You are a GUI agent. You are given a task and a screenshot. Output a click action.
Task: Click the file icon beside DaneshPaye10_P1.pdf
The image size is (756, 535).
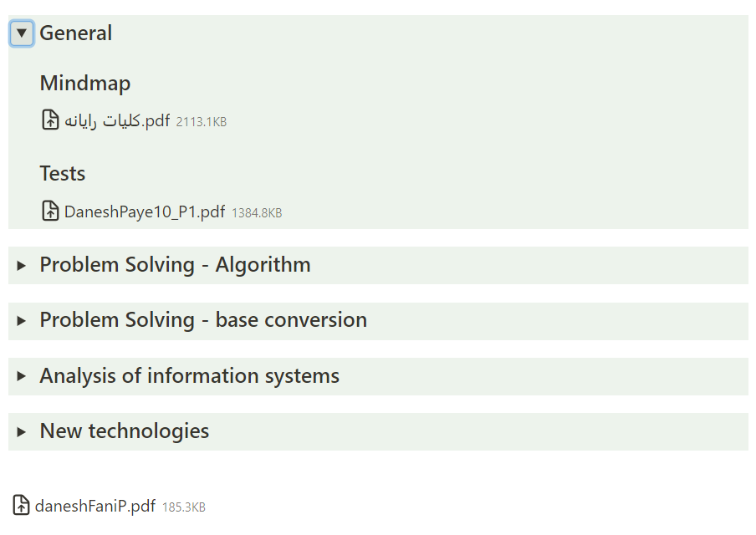click(50, 211)
